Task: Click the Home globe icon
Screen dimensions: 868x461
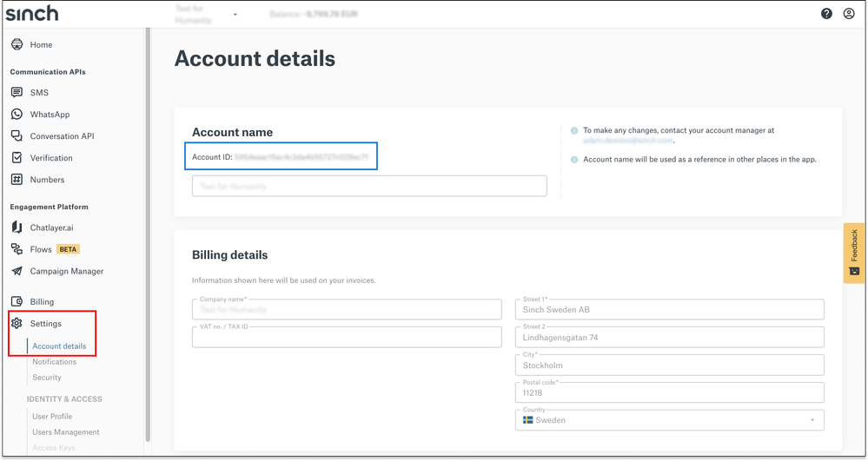Action: click(x=17, y=44)
